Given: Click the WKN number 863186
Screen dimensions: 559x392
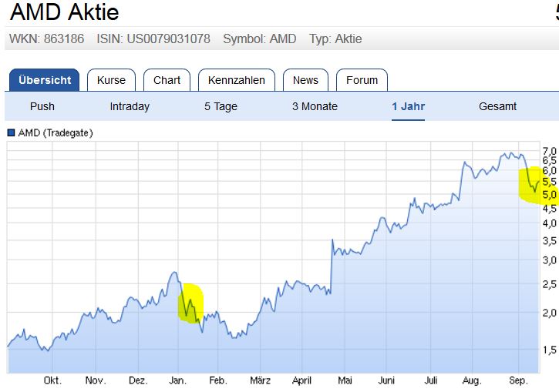Looking at the screenshot, I should (x=61, y=39).
